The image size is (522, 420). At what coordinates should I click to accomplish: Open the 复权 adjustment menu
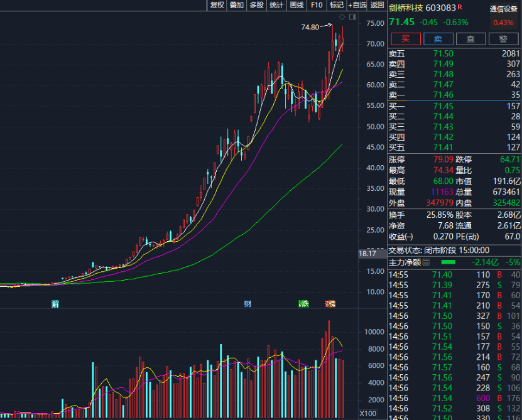pyautogui.click(x=217, y=5)
